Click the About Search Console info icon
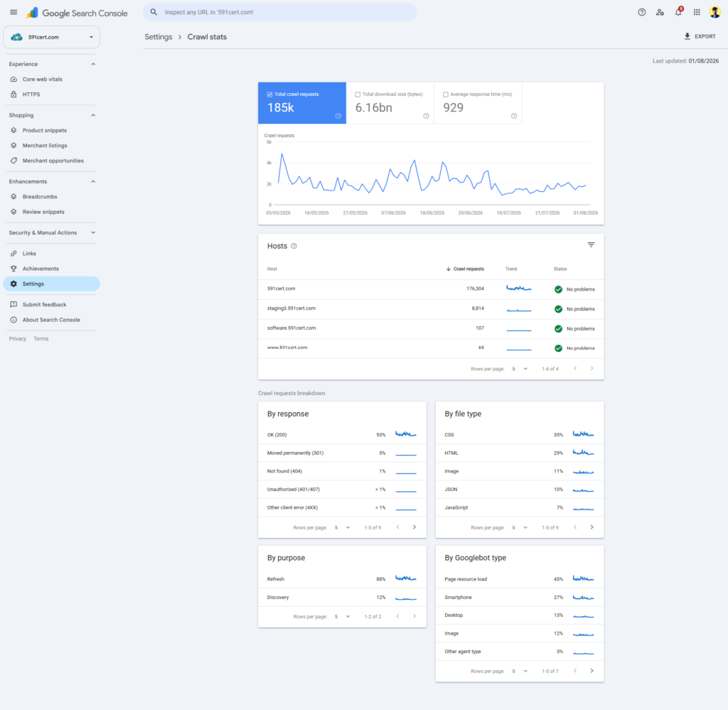The width and height of the screenshot is (728, 710). tap(14, 320)
